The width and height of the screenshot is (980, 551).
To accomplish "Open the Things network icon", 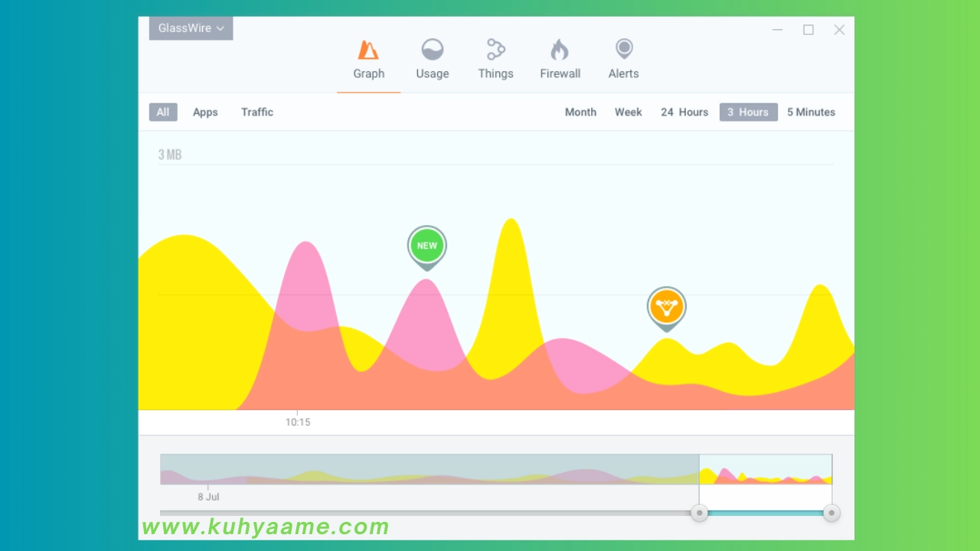I will [495, 51].
